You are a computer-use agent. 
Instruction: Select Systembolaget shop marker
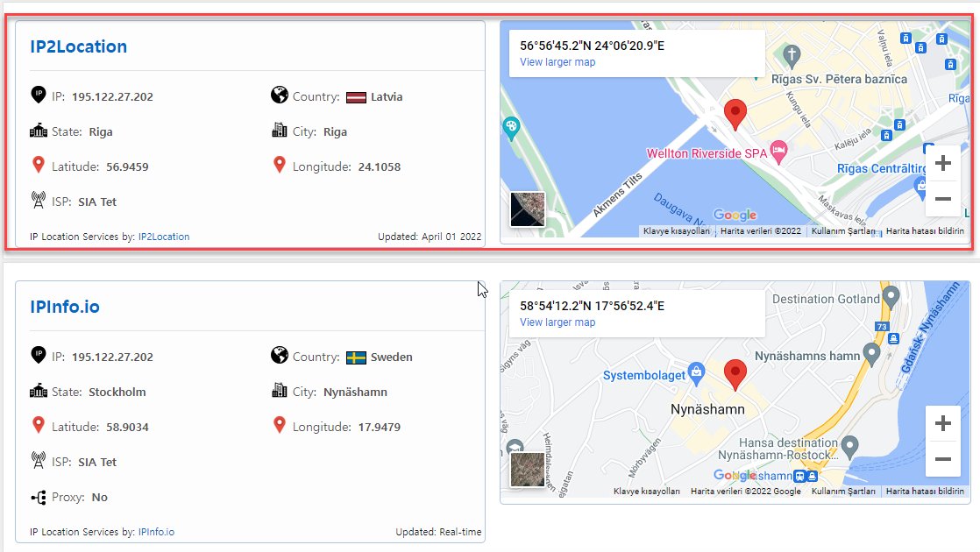click(696, 372)
